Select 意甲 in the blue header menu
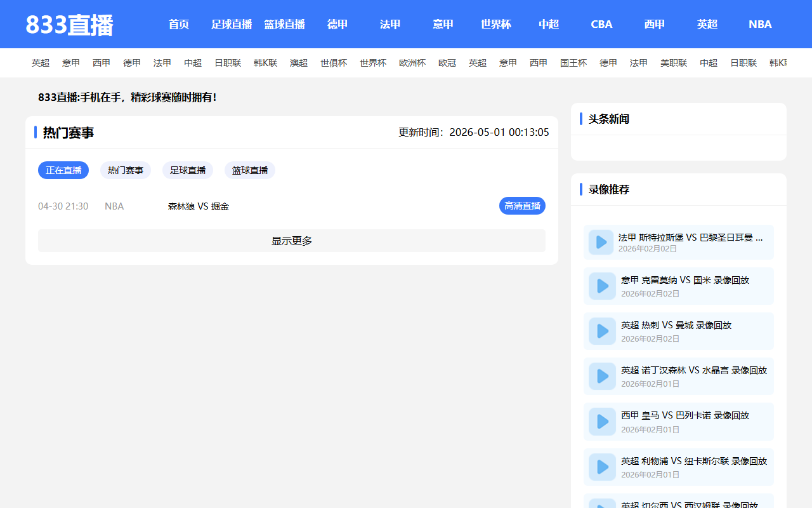812x508 pixels. pyautogui.click(x=443, y=24)
